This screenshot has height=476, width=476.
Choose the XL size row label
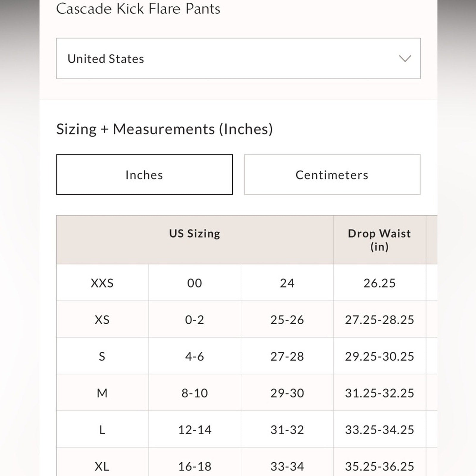pyautogui.click(x=102, y=466)
